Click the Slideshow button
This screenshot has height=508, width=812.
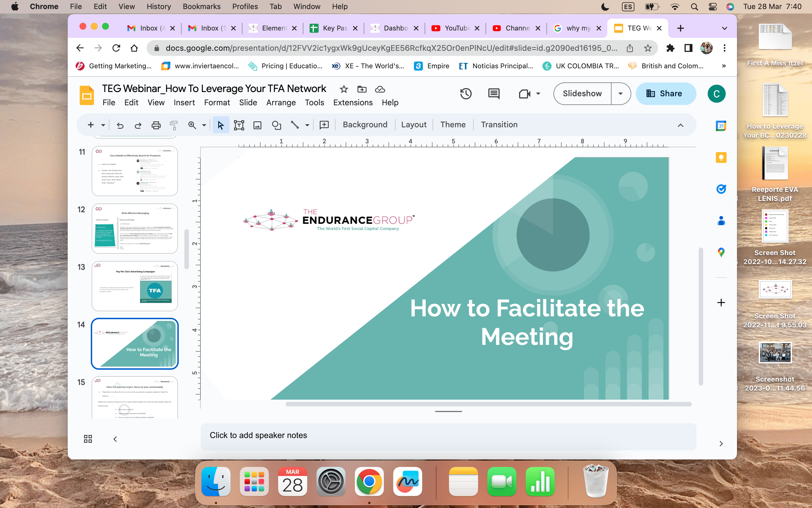[x=582, y=94]
